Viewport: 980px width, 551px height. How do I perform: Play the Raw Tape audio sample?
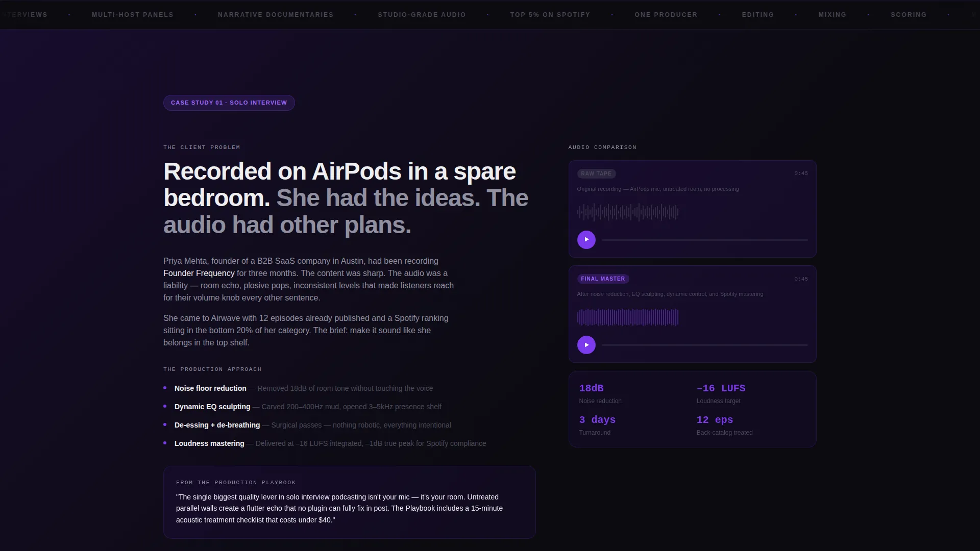[586, 240]
